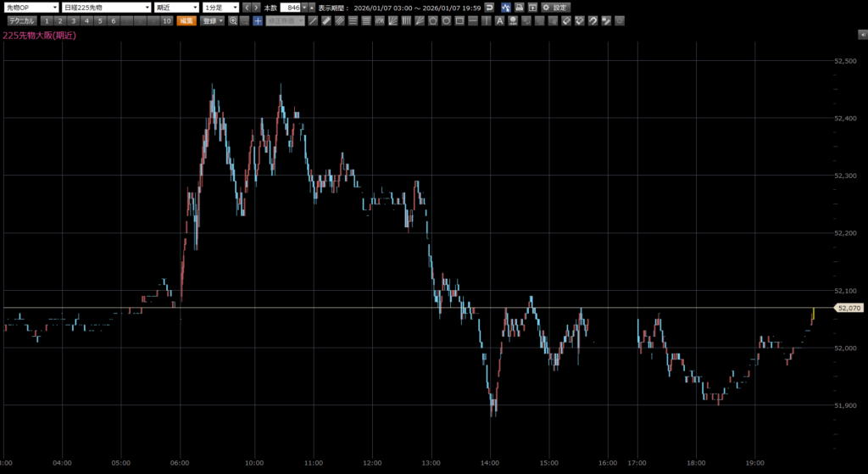
Task: Pick the rectangle drawing tool
Action: (459, 20)
